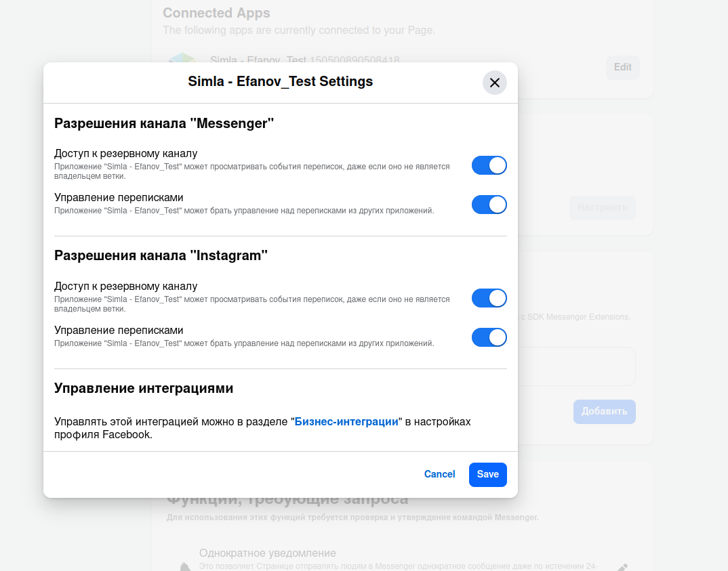Close the Simla - Efanov_Test Settings dialog
This screenshot has width=728, height=571.
click(494, 83)
